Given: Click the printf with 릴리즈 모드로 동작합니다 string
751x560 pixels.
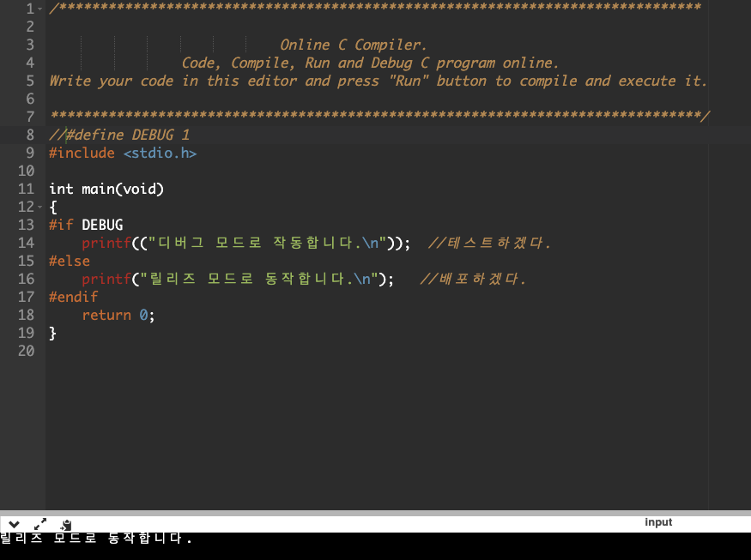Looking at the screenshot, I should (238, 279).
